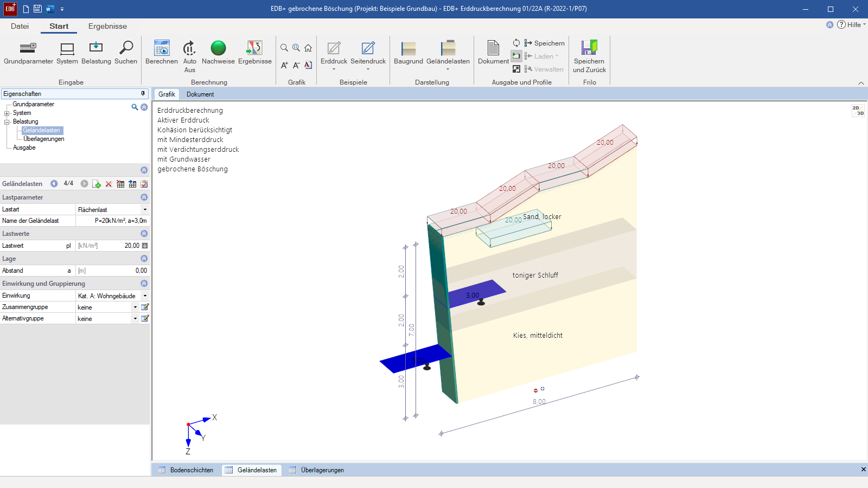
Task: Edit Zusammengruppe with the pencil icon
Action: (x=145, y=307)
